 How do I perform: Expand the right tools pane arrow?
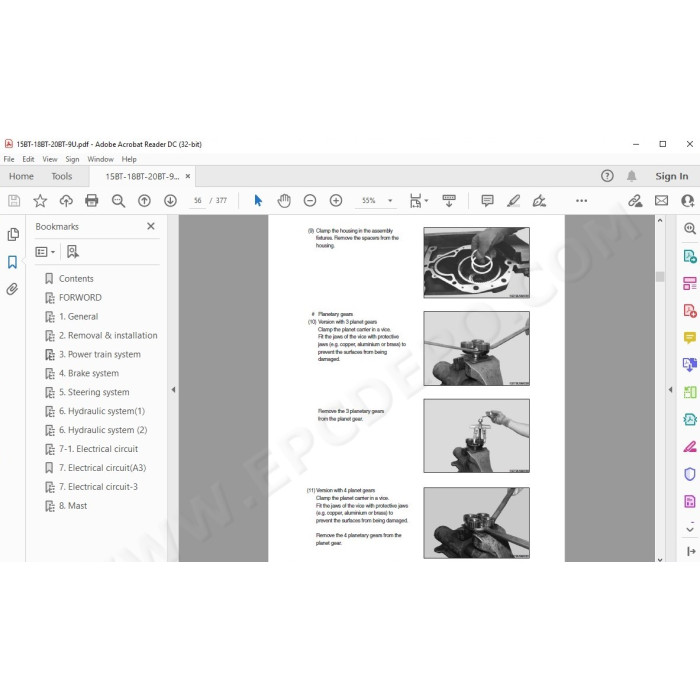pos(670,390)
